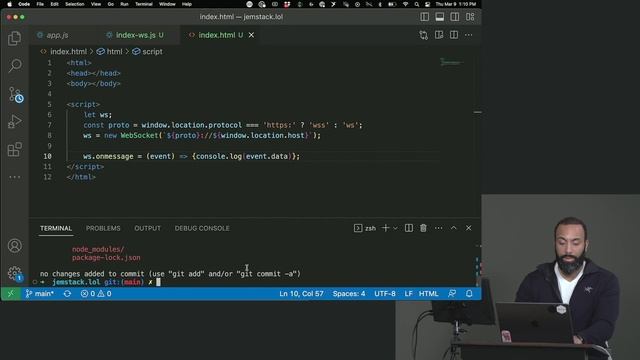640x360 pixels.
Task: Open editor More Actions ellipsis
Action: point(469,35)
